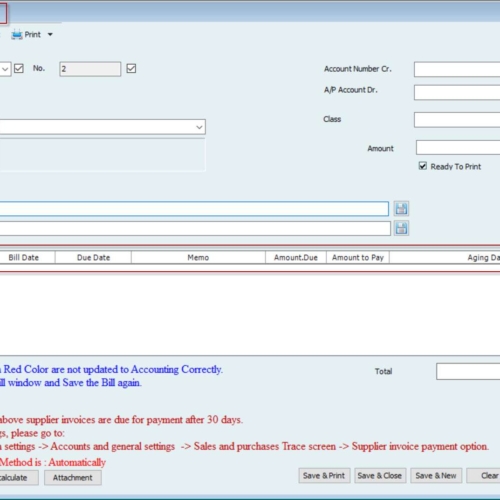The height and width of the screenshot is (500, 500).
Task: Click the Amount to Pay column header
Action: (358, 258)
